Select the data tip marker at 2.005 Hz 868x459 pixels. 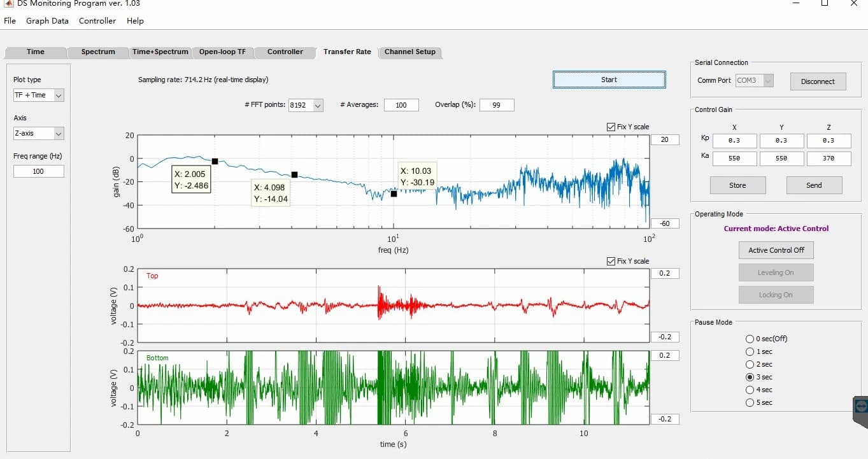click(215, 162)
